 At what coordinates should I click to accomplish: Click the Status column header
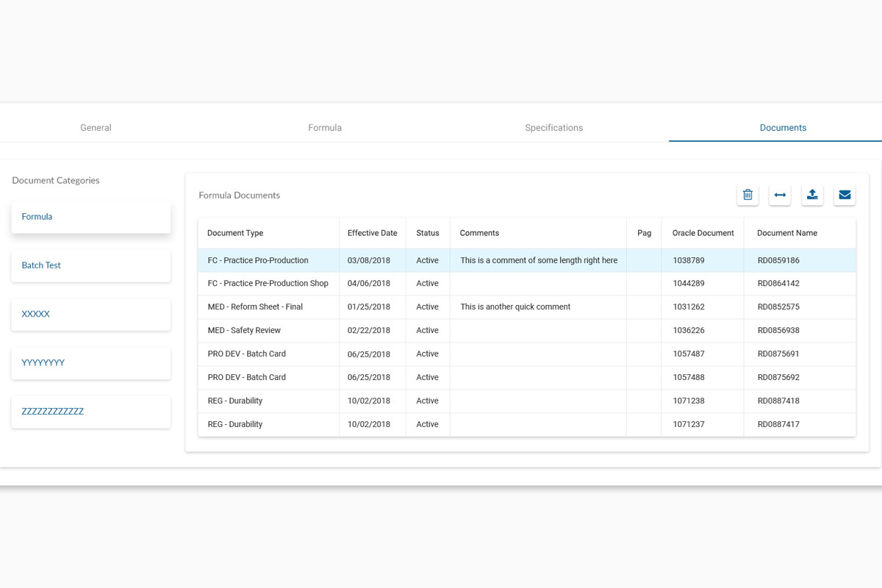(x=428, y=233)
